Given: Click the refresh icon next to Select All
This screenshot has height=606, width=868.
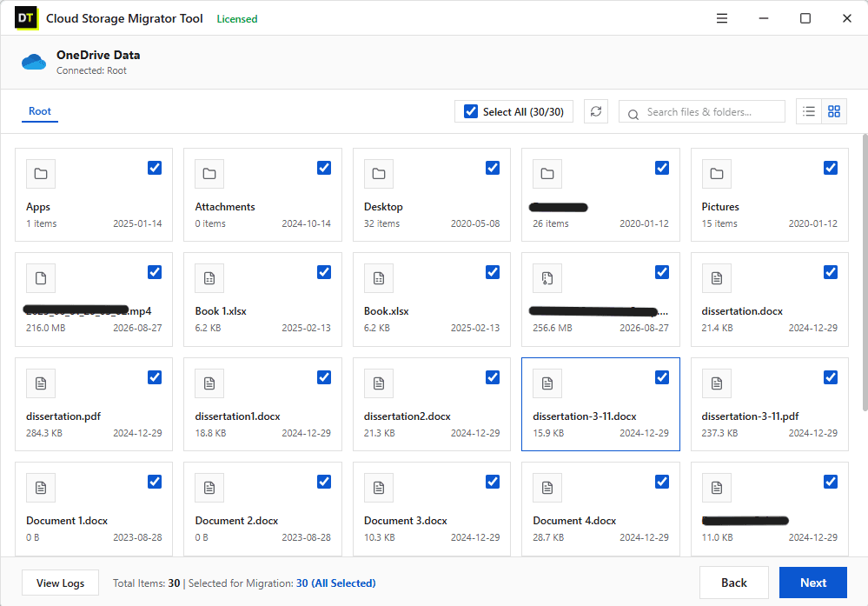Looking at the screenshot, I should click(x=596, y=111).
